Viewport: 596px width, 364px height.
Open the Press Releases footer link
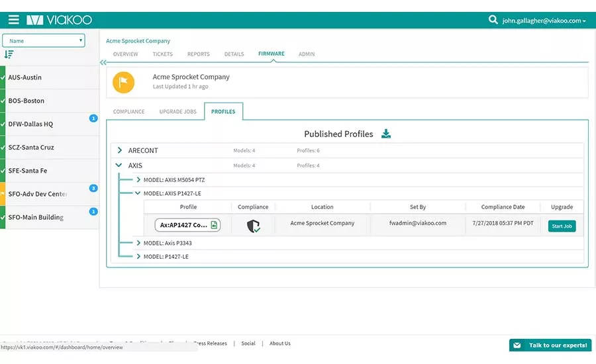pyautogui.click(x=210, y=343)
